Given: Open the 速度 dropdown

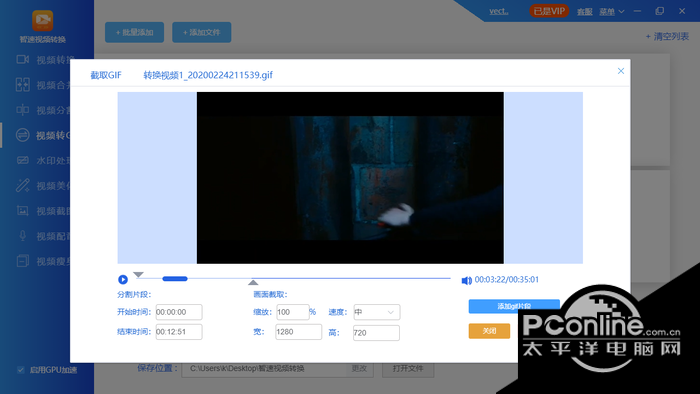Looking at the screenshot, I should tap(376, 312).
